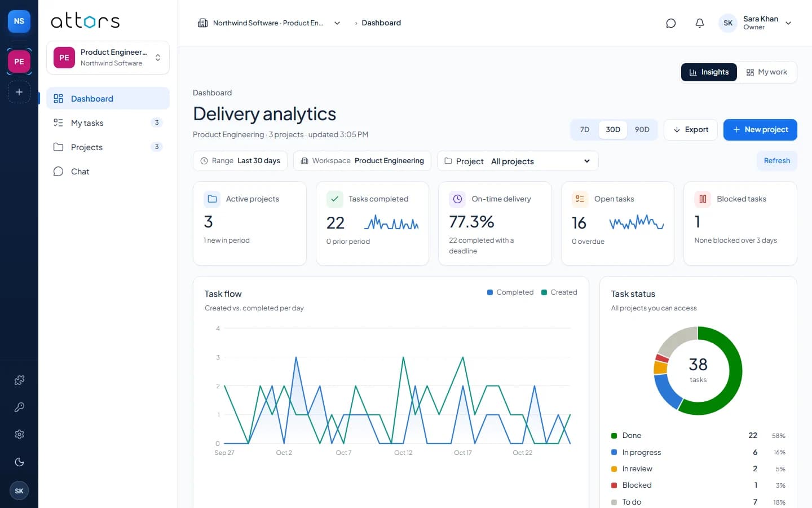
Task: Open integrations puzzle icon in rail
Action: [19, 380]
